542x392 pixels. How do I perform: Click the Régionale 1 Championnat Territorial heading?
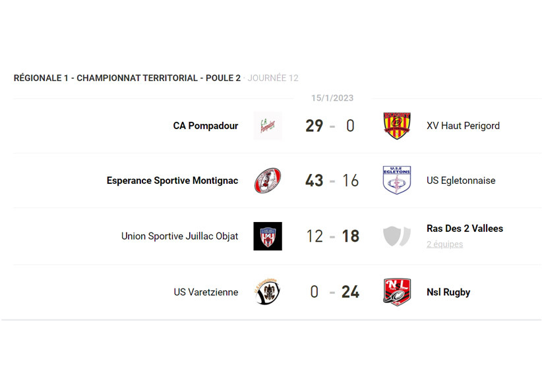click(127, 78)
